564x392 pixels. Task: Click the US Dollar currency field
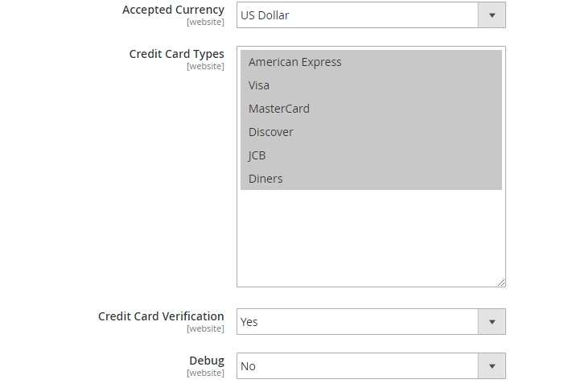358,14
